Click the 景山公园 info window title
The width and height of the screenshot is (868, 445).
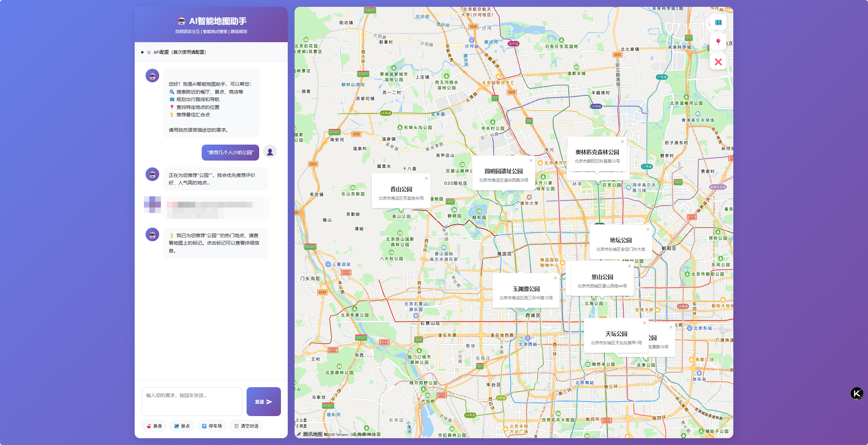[602, 277]
